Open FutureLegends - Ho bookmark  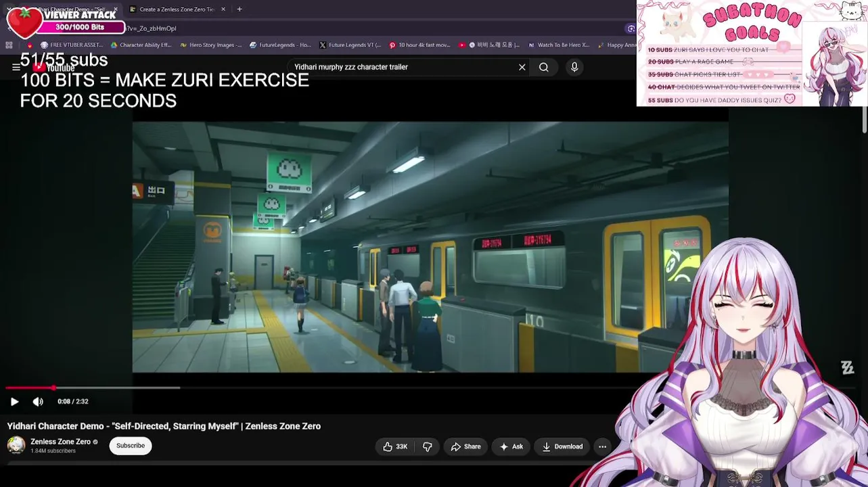pos(280,45)
